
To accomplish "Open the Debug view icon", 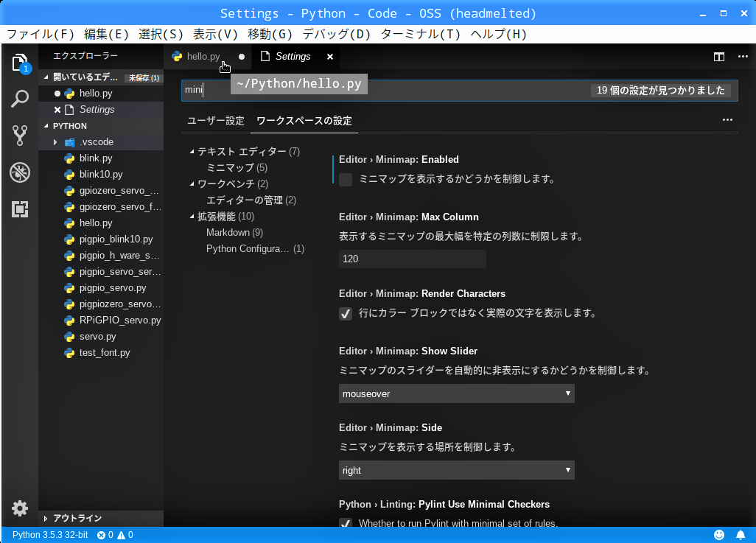I will click(x=20, y=172).
